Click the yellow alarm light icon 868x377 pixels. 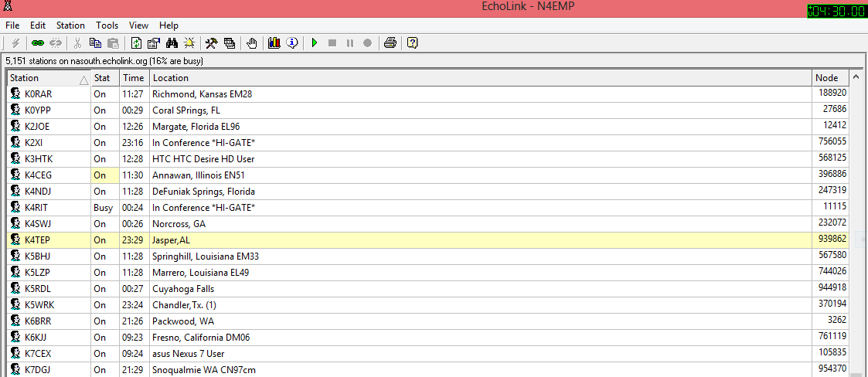(x=190, y=42)
